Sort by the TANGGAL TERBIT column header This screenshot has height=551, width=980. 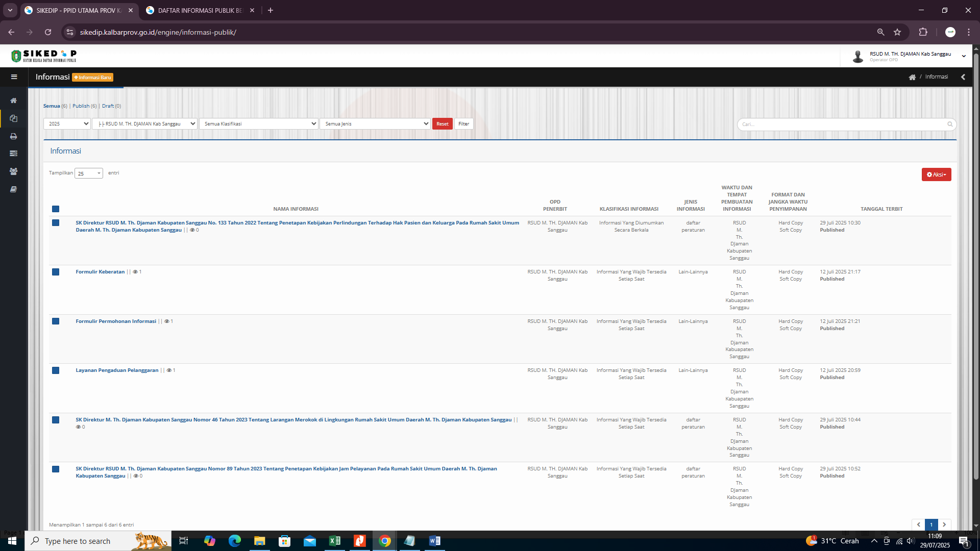tap(881, 209)
